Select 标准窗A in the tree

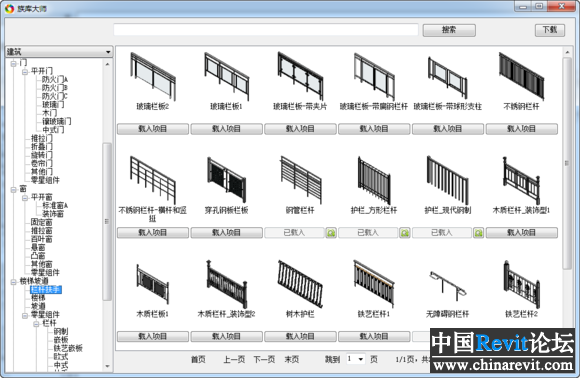click(55, 205)
